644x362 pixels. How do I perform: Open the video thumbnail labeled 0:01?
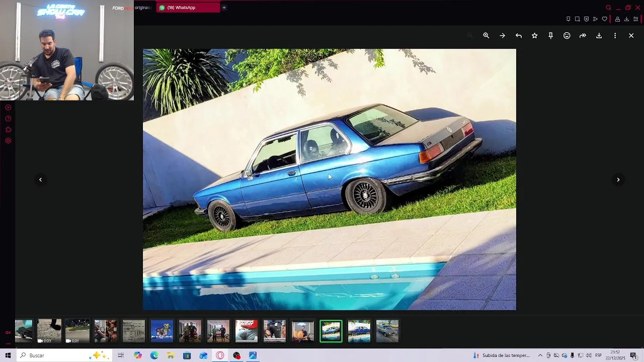[77, 331]
